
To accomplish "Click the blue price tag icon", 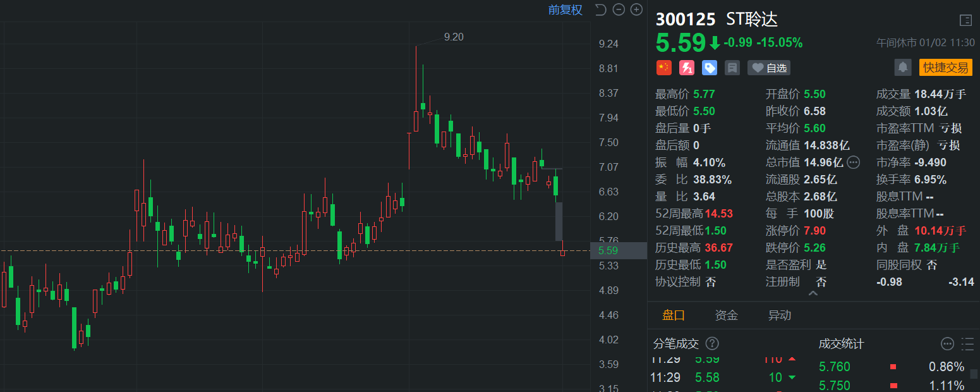I will (710, 68).
